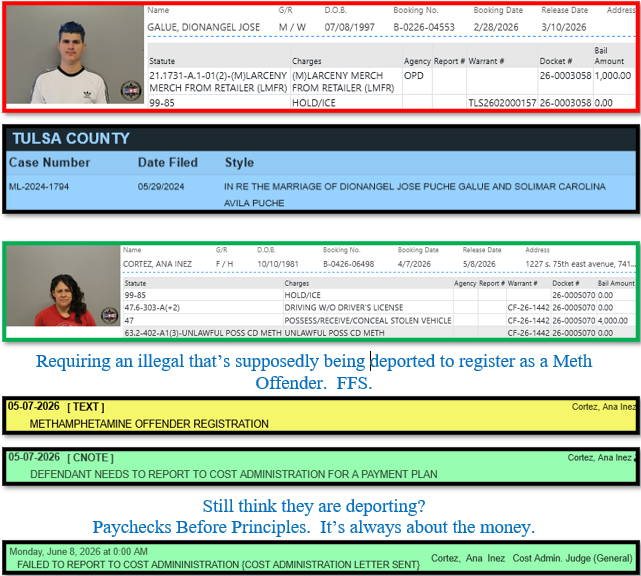The width and height of the screenshot is (641, 576).
Task: Click the OPD agency cell
Action: pos(414,76)
